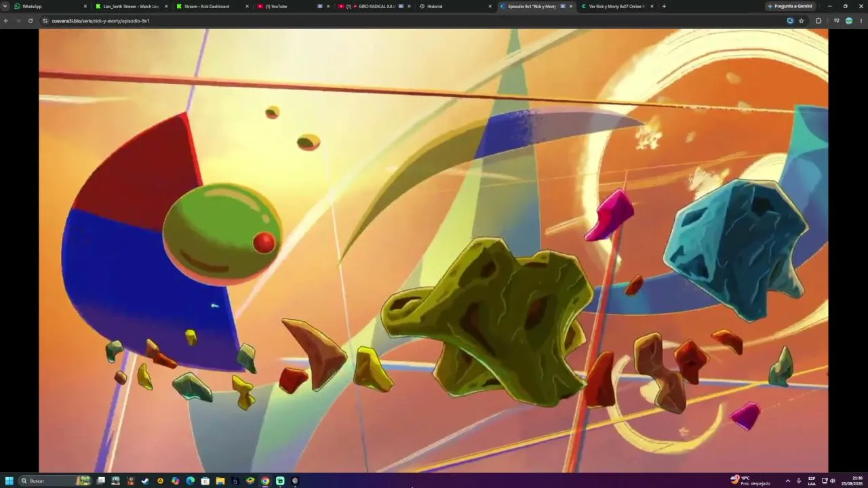Go forward to the next page

(x=18, y=21)
